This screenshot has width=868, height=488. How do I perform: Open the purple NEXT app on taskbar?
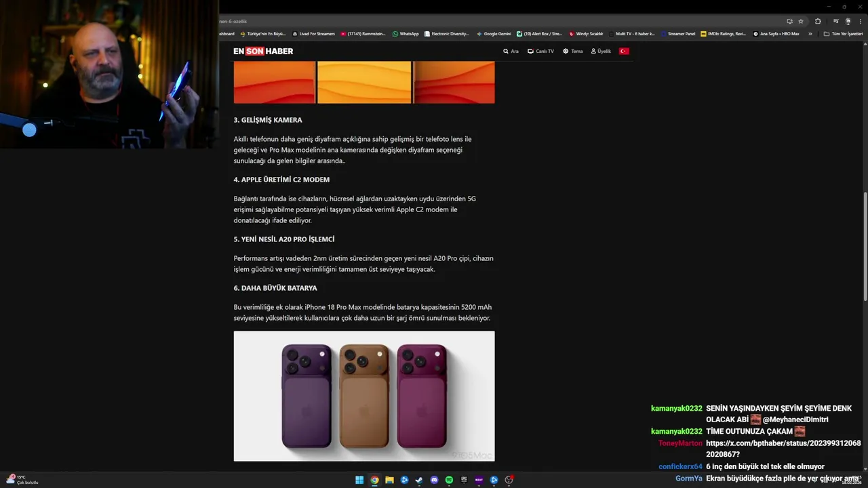point(479,480)
